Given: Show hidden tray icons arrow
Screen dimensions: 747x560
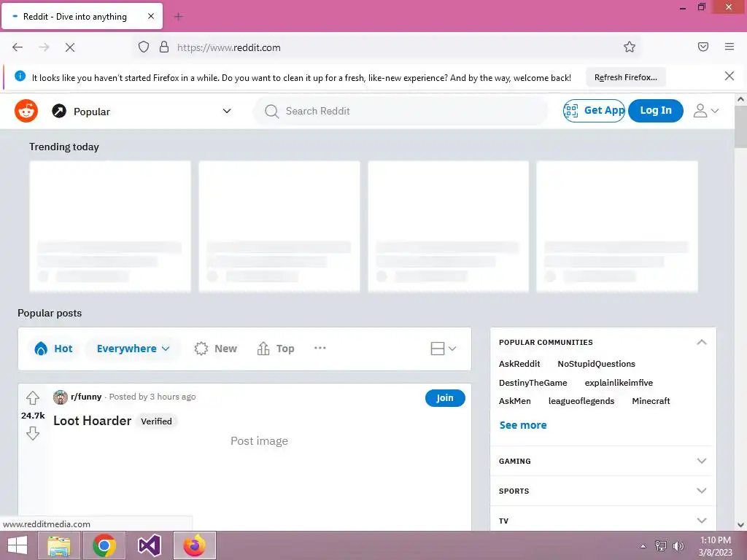Looking at the screenshot, I should [x=643, y=546].
